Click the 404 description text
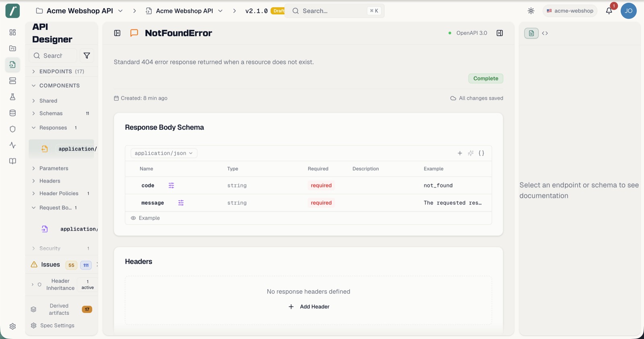This screenshot has height=339, width=644. point(214,62)
